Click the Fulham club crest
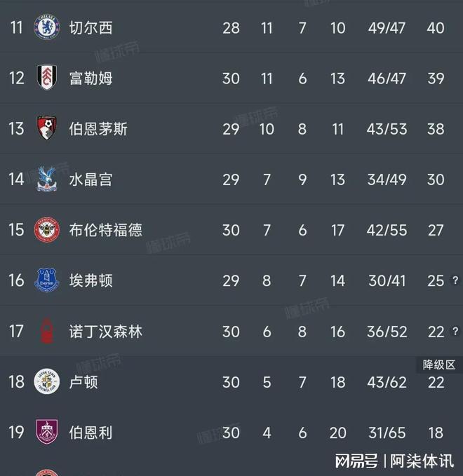Image resolution: width=463 pixels, height=476 pixels. [48, 78]
